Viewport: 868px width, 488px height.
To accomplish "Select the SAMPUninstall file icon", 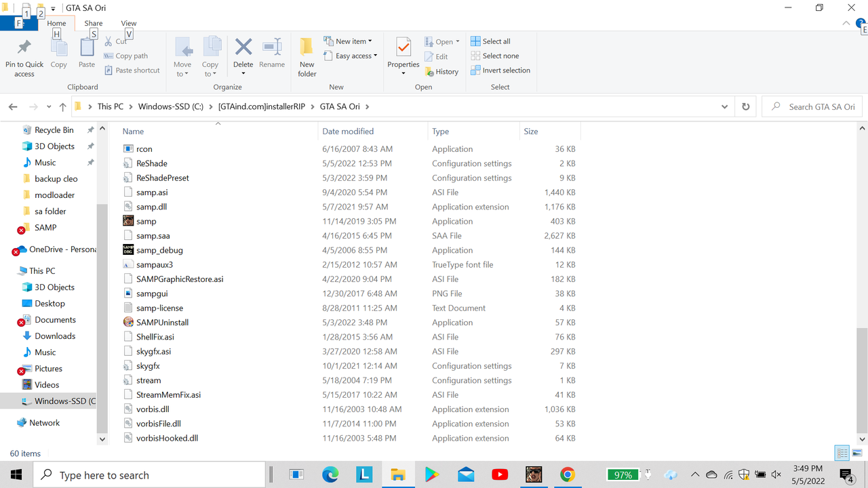I will point(128,323).
